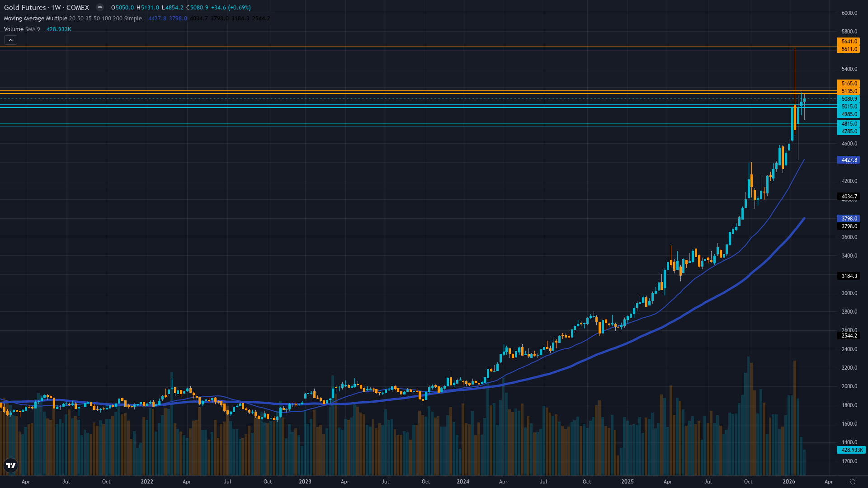Select the Moving Average Multiple indicator legend

(73, 19)
